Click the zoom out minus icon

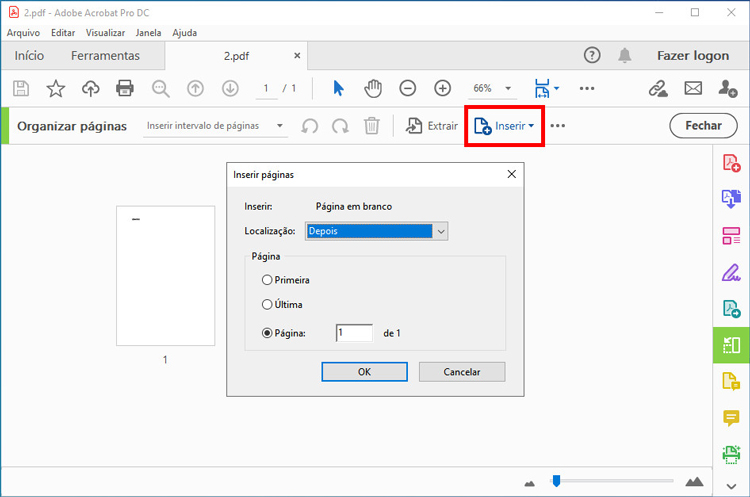(408, 88)
